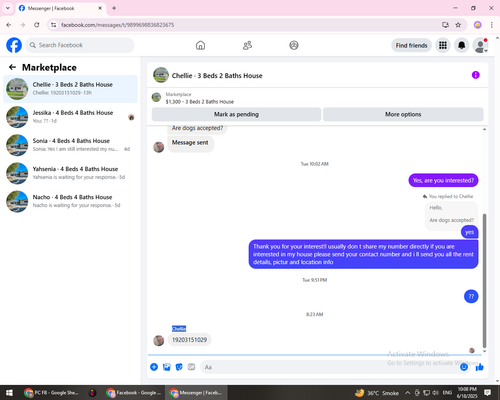Click the Chellie chat header avatar
Screen dimensions: 500x400
coord(161,75)
